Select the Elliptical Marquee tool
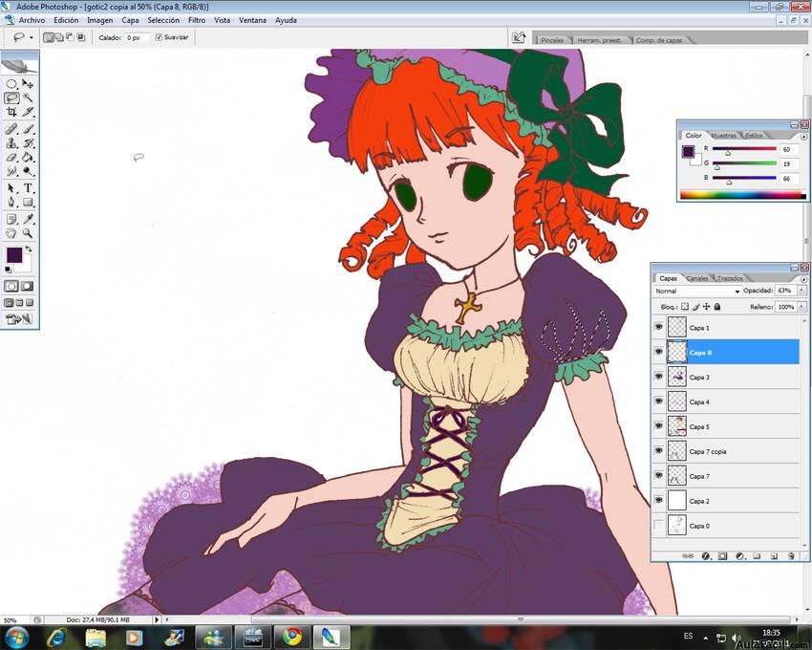This screenshot has width=812, height=650. (x=11, y=84)
